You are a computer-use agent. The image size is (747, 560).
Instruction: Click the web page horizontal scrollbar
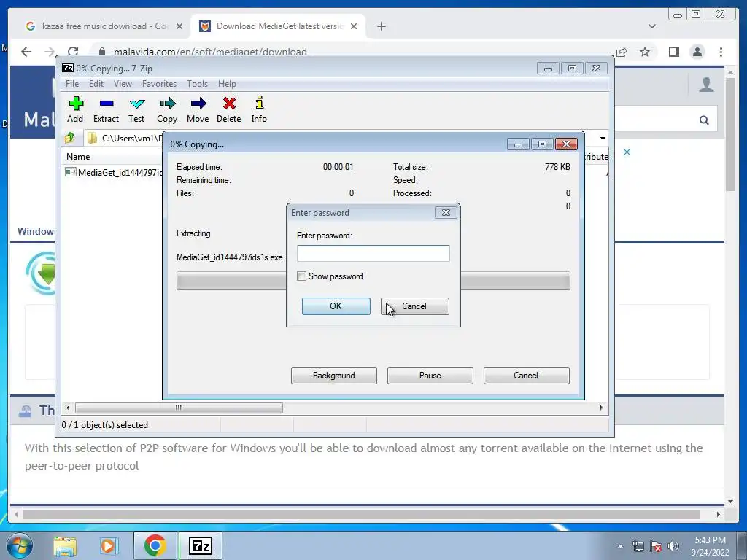pyautogui.click(x=361, y=514)
